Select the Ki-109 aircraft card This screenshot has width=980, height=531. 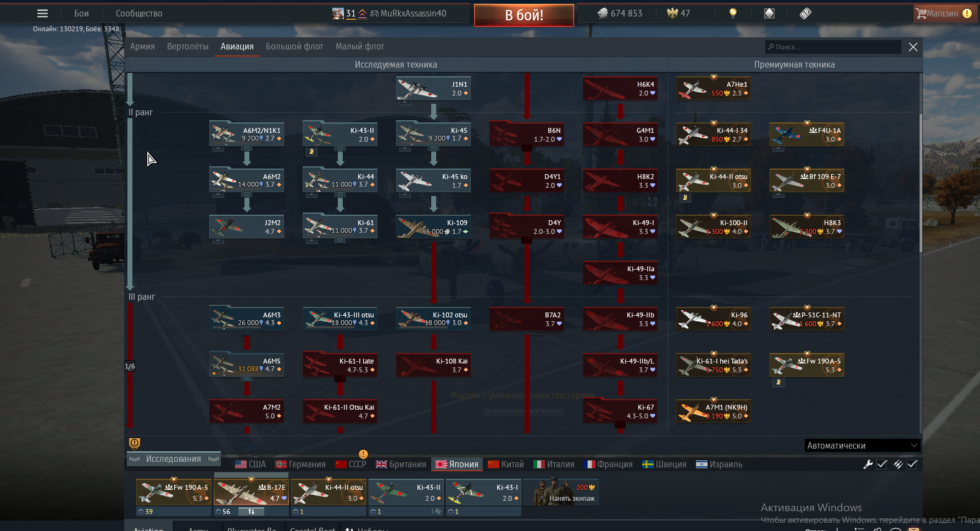pos(433,227)
